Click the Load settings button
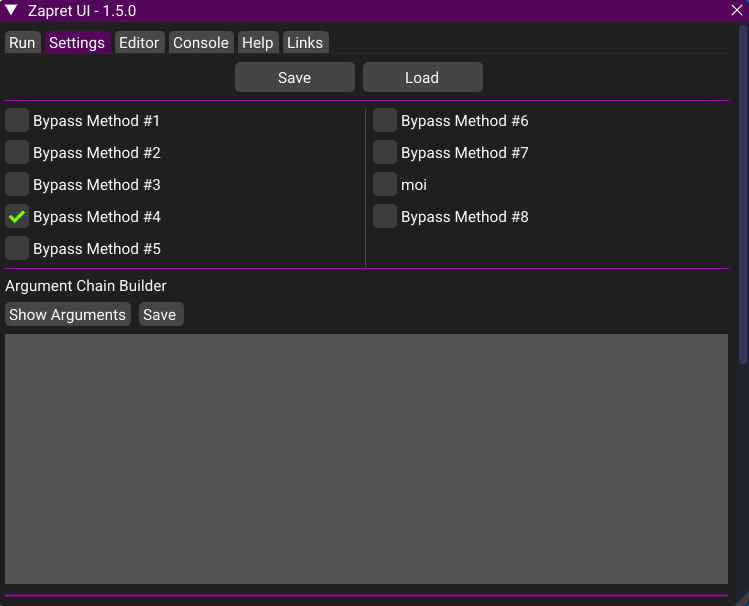This screenshot has height=606, width=749. 423,77
